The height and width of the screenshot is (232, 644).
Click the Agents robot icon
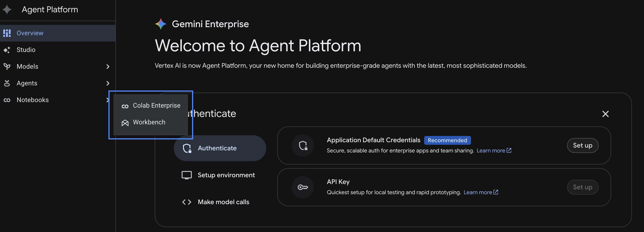pyautogui.click(x=7, y=83)
